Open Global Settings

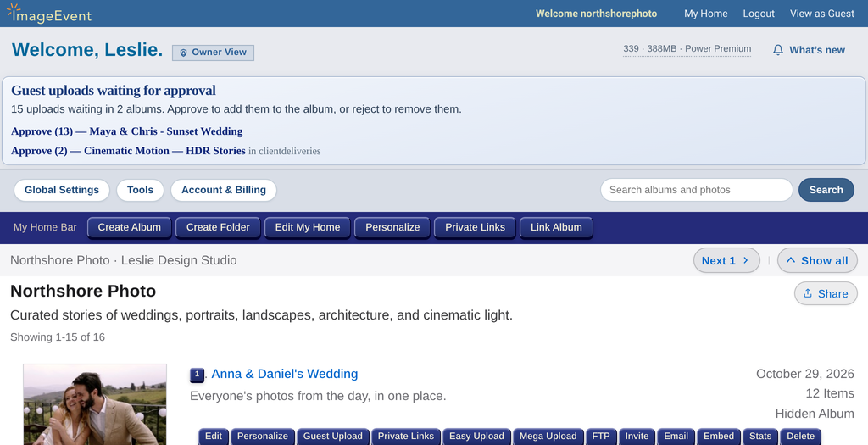click(x=61, y=190)
